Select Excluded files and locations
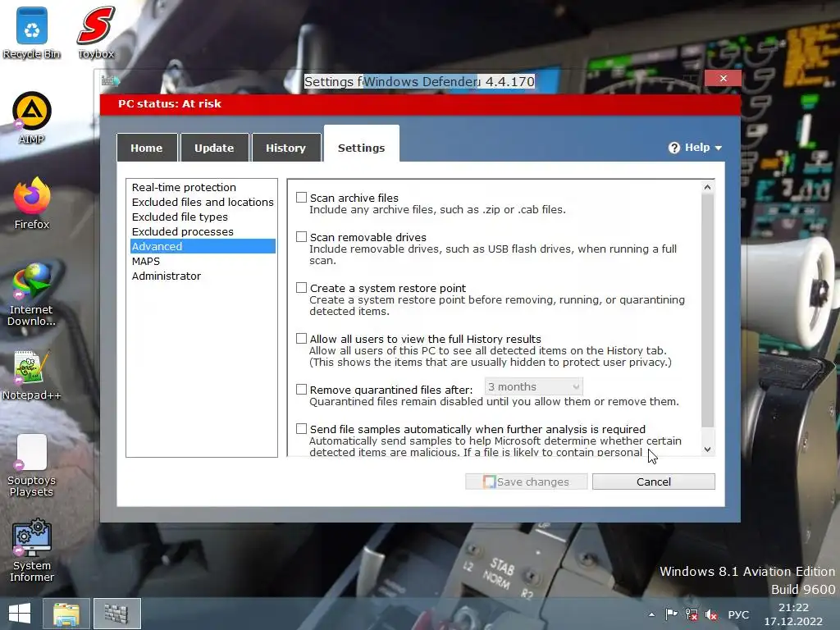 tap(203, 202)
